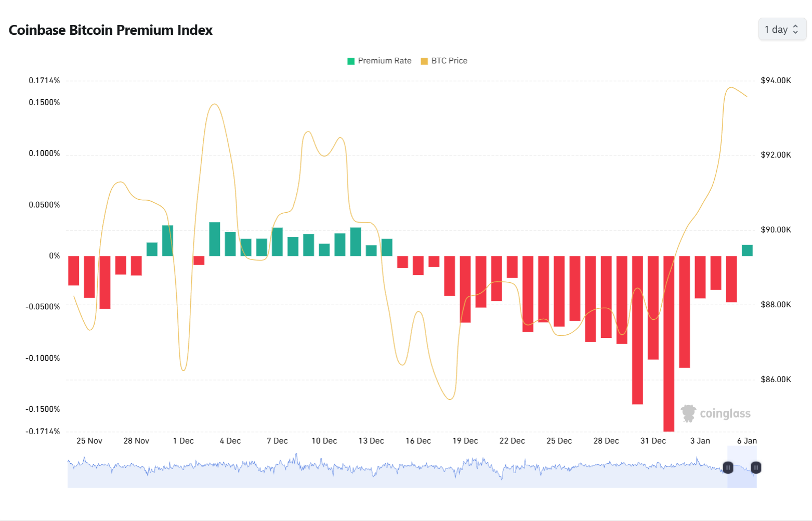Click the coinglass watermark logo icon

click(689, 413)
